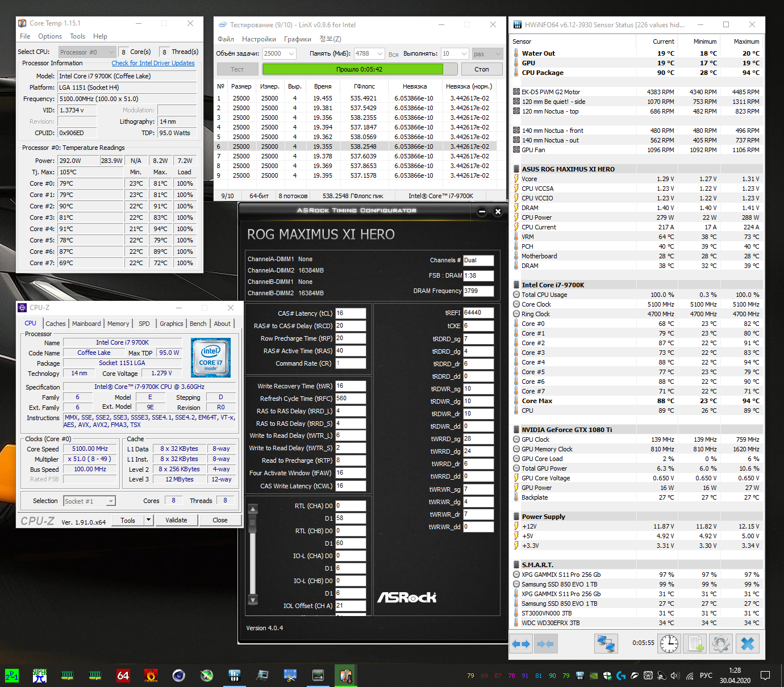Open the Wi-Fi network tray icon

click(x=690, y=676)
